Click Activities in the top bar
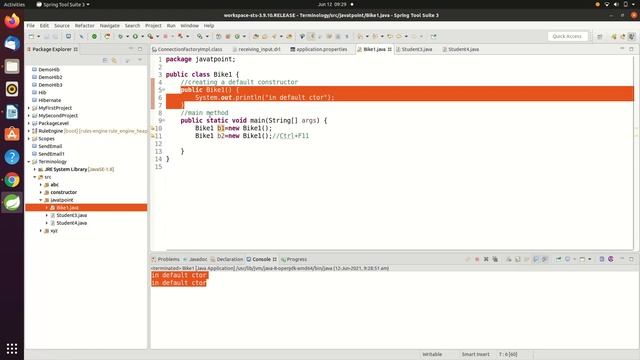640x360 pixels. [14, 4]
